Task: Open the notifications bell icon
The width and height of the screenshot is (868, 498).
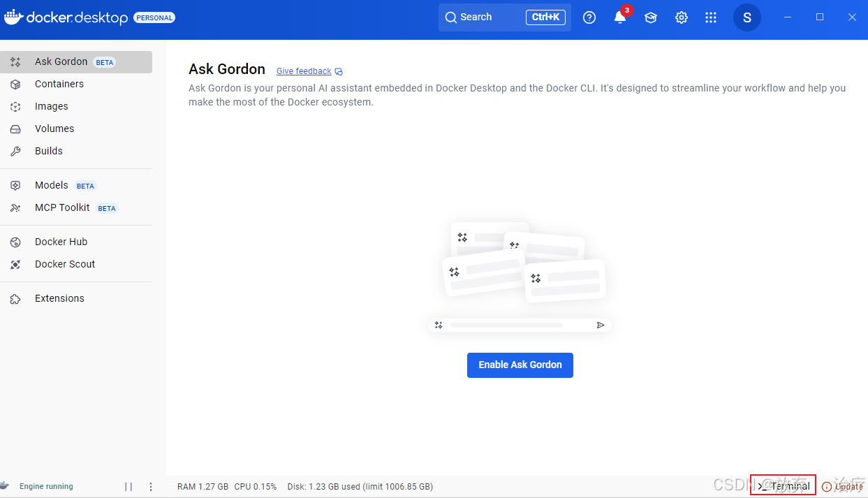Action: (x=620, y=17)
